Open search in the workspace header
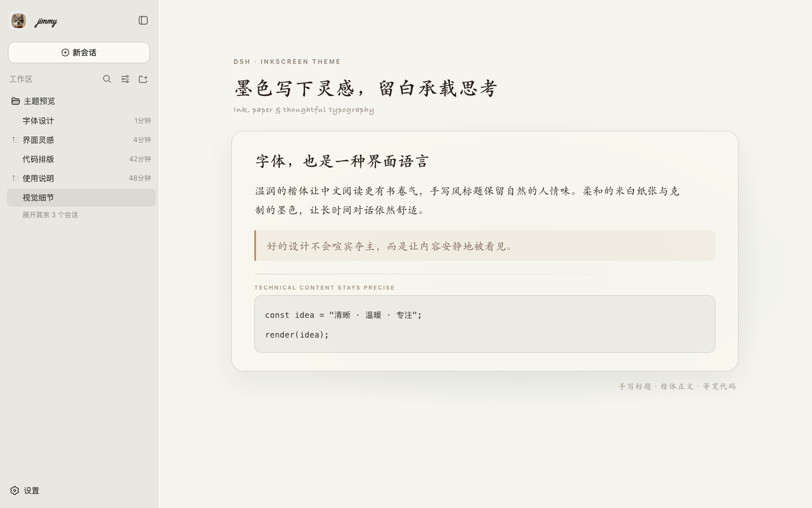The height and width of the screenshot is (508, 812). (107, 79)
